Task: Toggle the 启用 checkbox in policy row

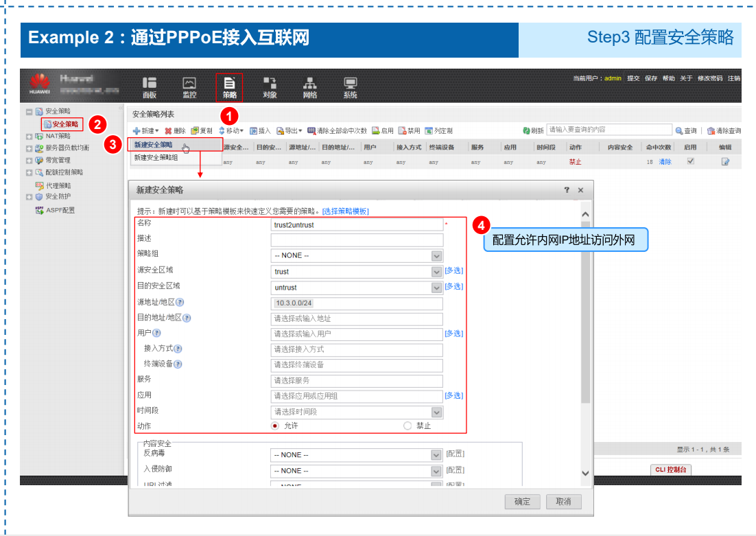Action: pyautogui.click(x=690, y=161)
